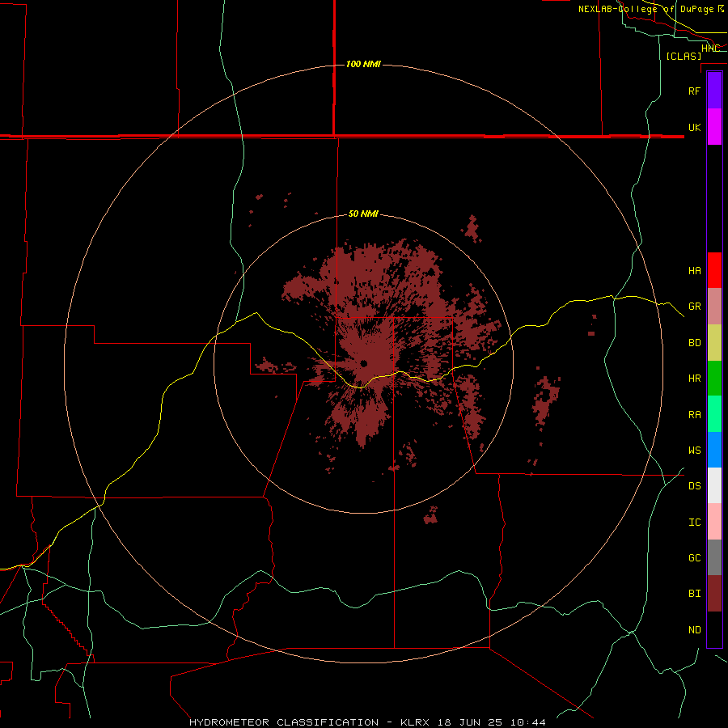Click the 'IC' legend label

(x=694, y=523)
